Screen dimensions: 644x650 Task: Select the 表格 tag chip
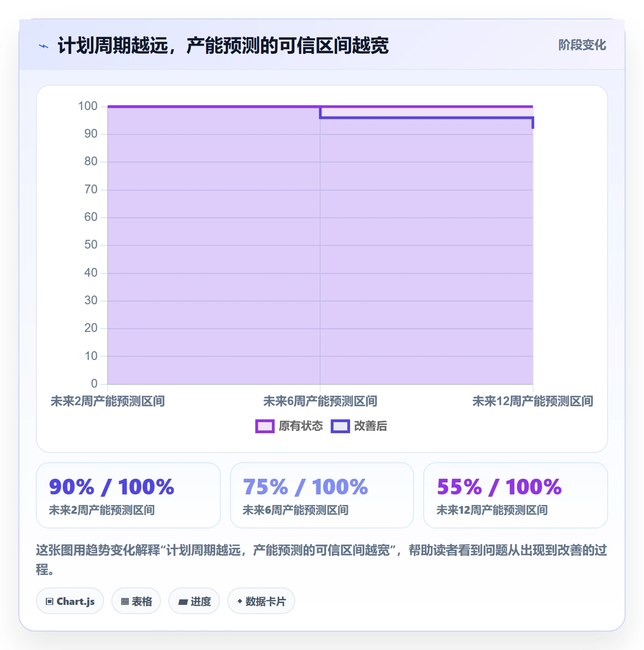pos(136,601)
